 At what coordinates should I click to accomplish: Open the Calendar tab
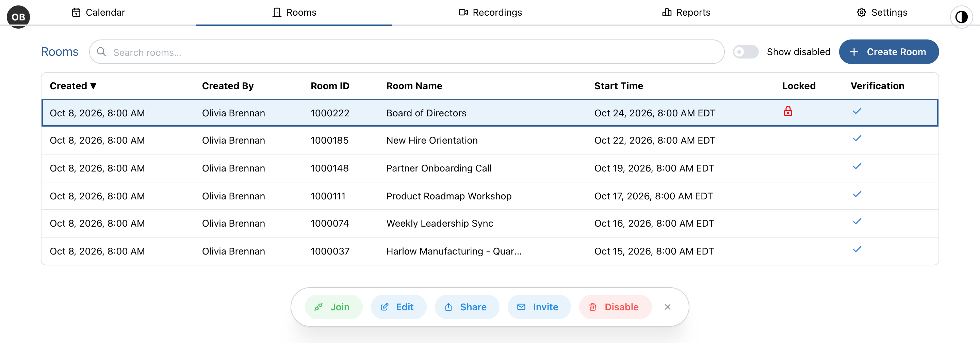[98, 13]
